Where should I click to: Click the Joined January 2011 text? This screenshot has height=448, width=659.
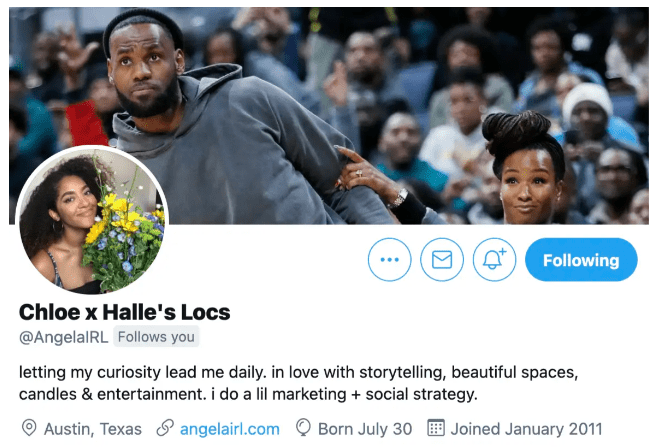click(527, 429)
